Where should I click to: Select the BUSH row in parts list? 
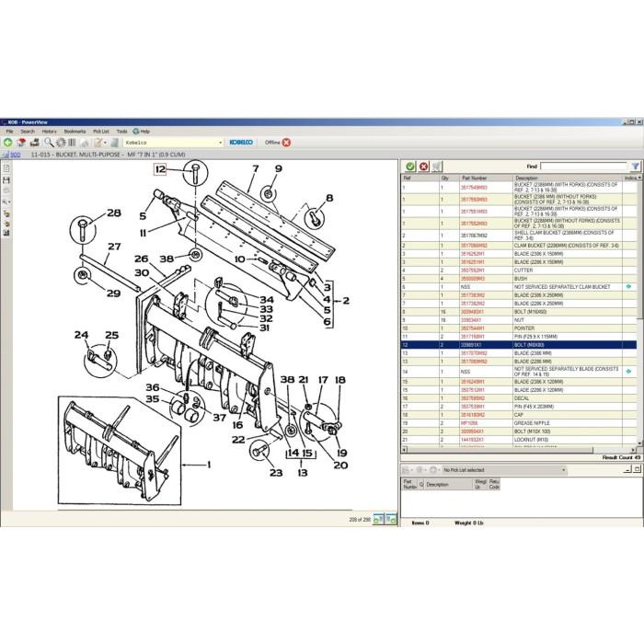tap(519, 279)
